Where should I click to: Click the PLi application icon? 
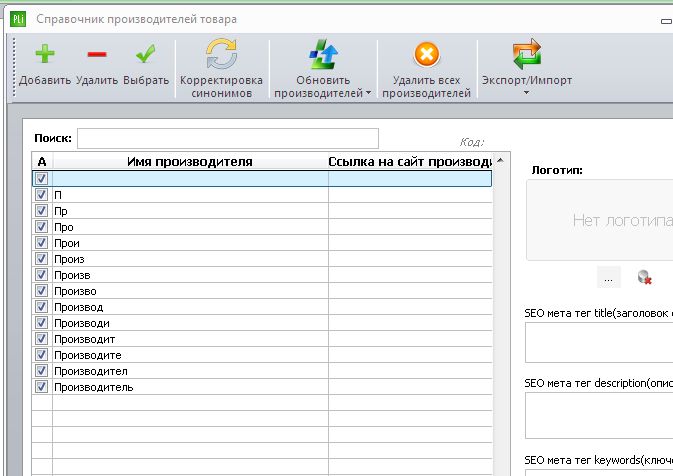pyautogui.click(x=18, y=19)
